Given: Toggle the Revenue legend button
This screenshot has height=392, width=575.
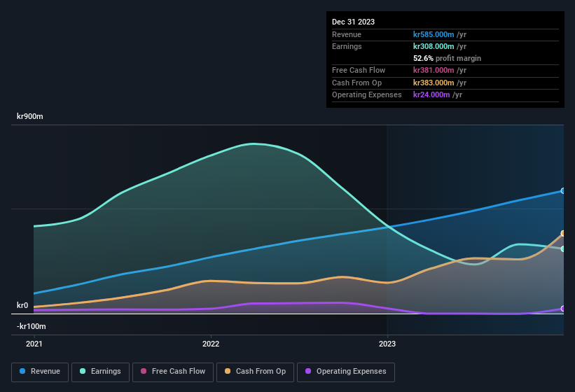Looking at the screenshot, I should (40, 372).
